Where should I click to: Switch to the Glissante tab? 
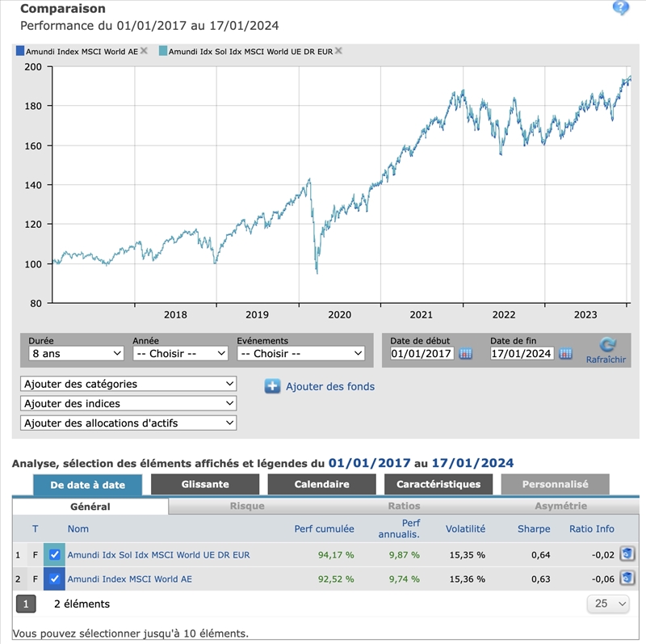click(205, 485)
